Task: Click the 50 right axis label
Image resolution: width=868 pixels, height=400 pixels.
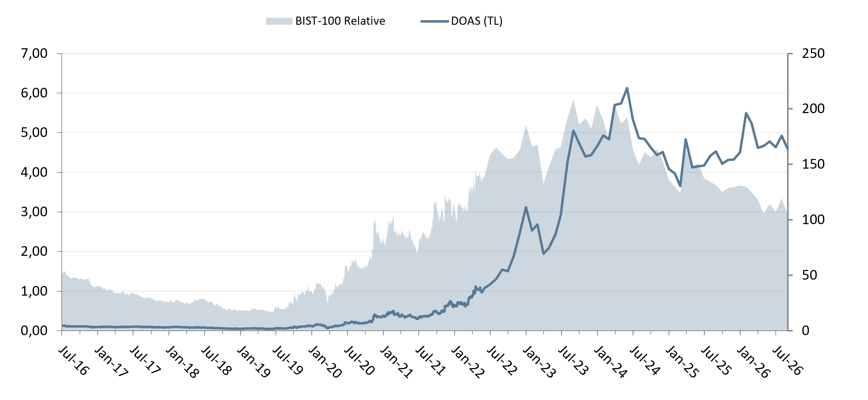Action: point(809,275)
